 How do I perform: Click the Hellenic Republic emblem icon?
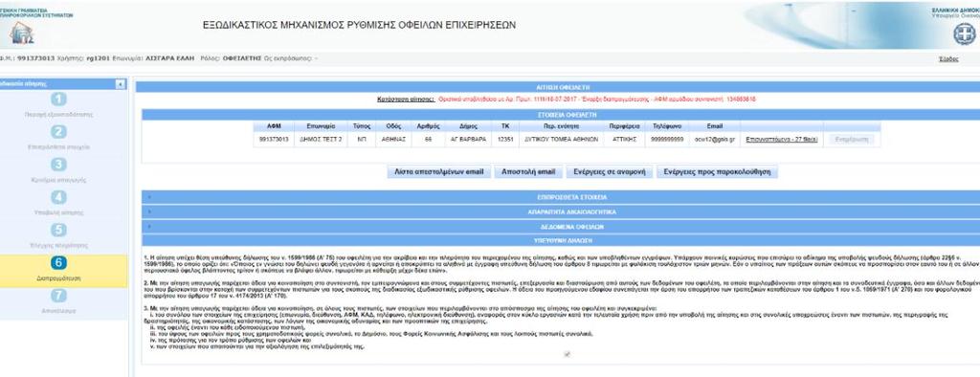click(x=965, y=33)
